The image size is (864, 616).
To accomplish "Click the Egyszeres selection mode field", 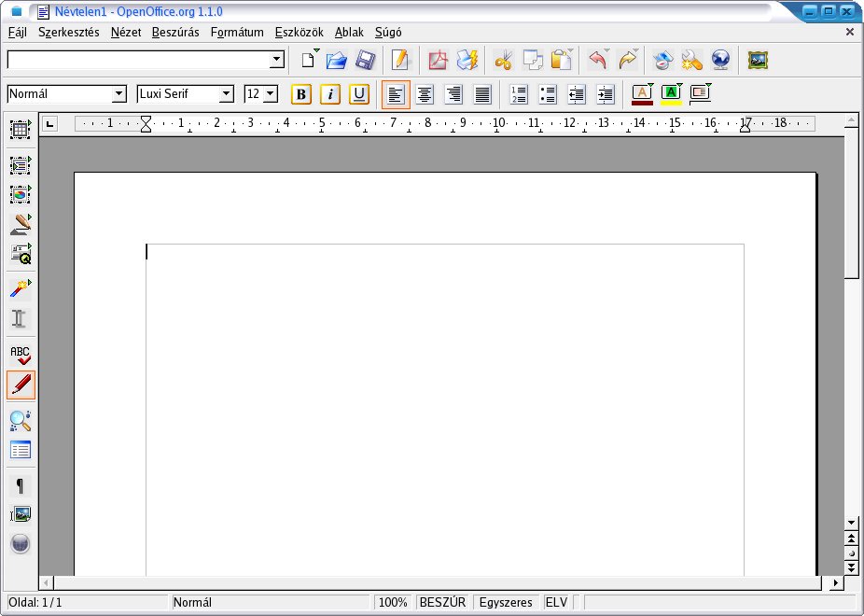I will (x=506, y=602).
